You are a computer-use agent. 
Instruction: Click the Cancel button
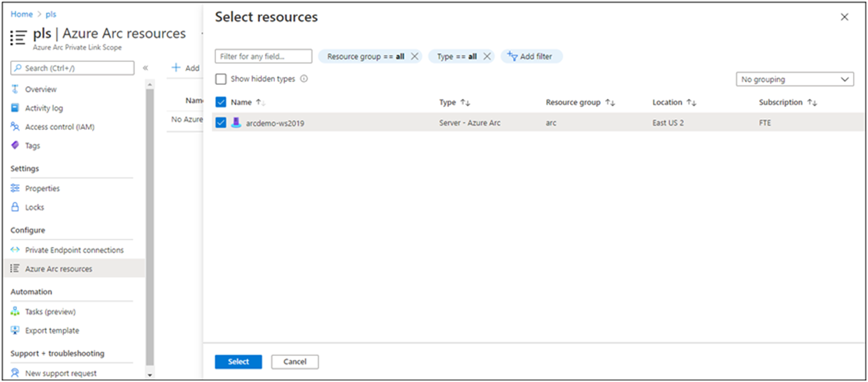pyautogui.click(x=295, y=362)
